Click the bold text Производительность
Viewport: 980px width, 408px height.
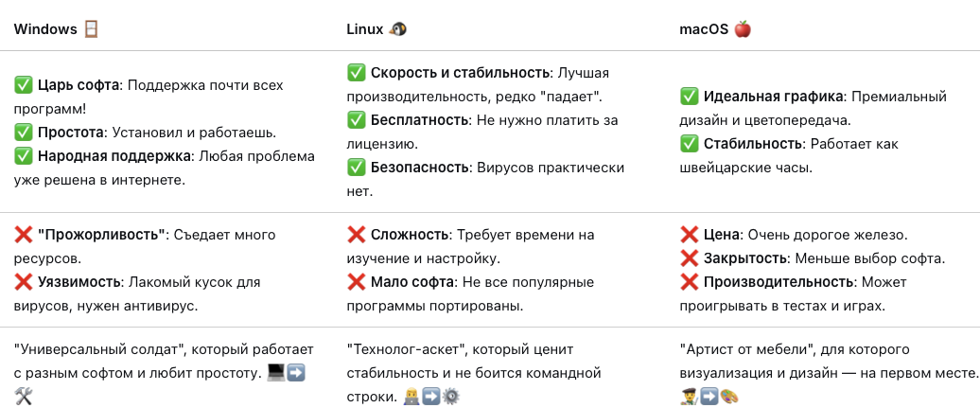tap(778, 282)
